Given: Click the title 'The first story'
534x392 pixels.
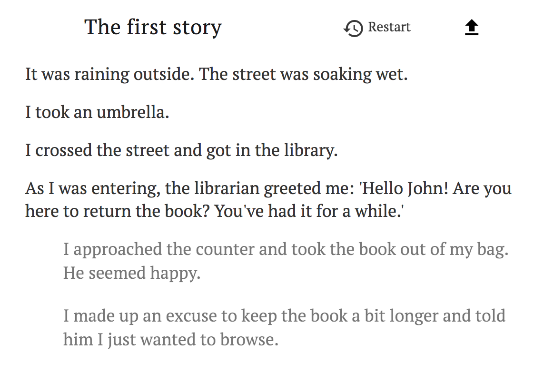Looking at the screenshot, I should pyautogui.click(x=153, y=27).
